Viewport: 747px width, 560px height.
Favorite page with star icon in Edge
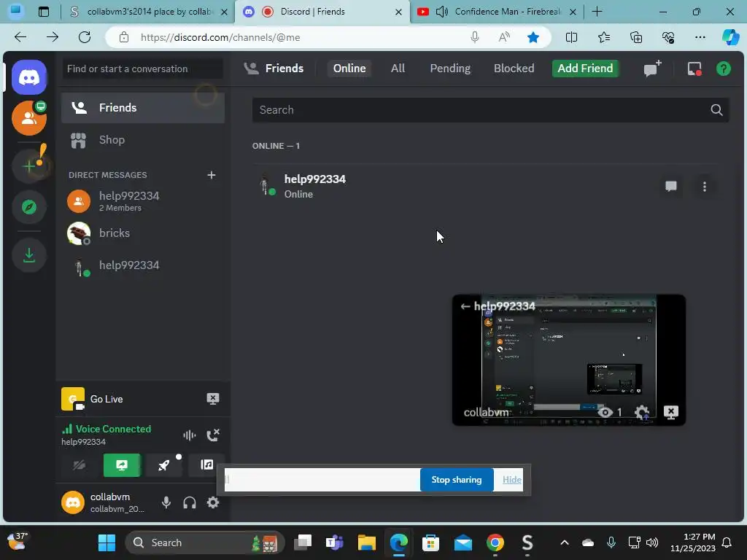tap(533, 37)
